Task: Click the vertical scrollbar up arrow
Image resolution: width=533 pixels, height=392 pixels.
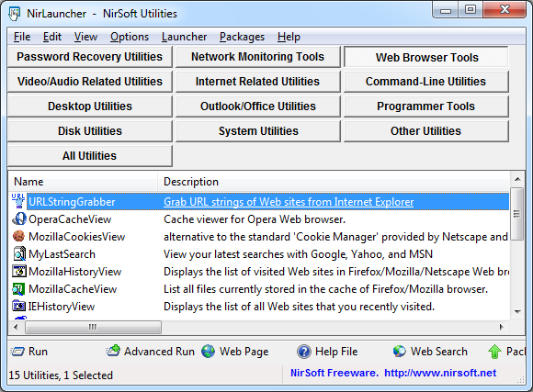Action: pos(517,179)
